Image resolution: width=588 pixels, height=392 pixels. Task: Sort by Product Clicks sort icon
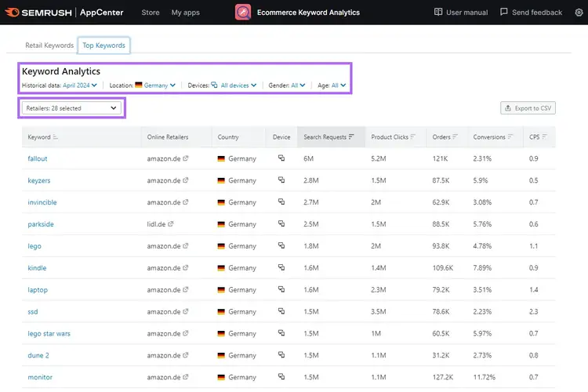[x=413, y=137]
